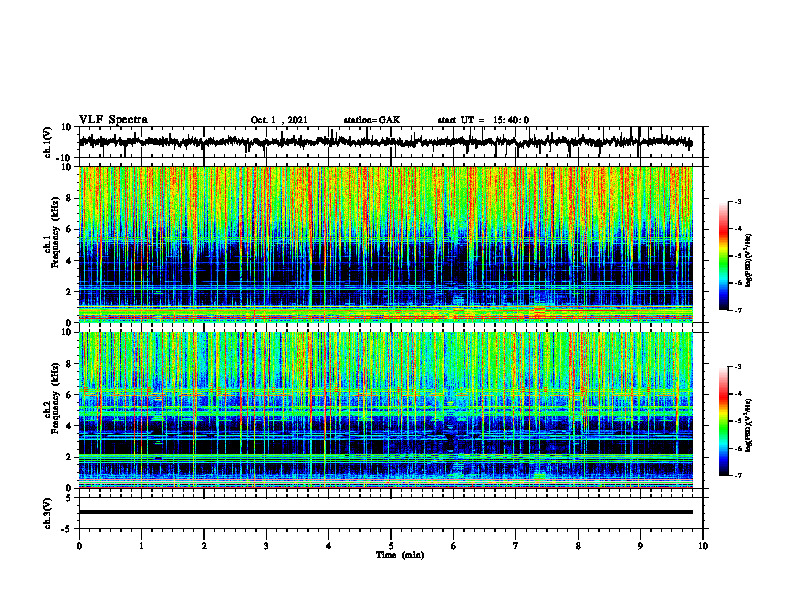
Task: Click the "5" tick on the time axis
Action: [x=391, y=546]
